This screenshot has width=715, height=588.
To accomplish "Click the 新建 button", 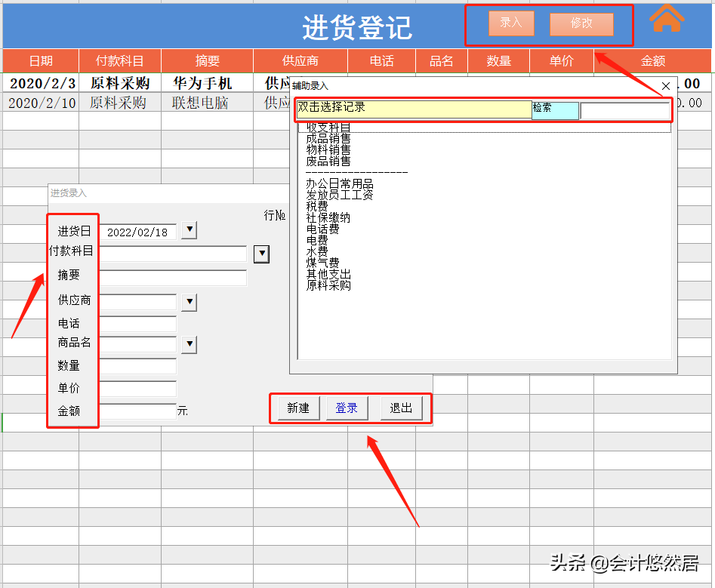I will [x=298, y=408].
